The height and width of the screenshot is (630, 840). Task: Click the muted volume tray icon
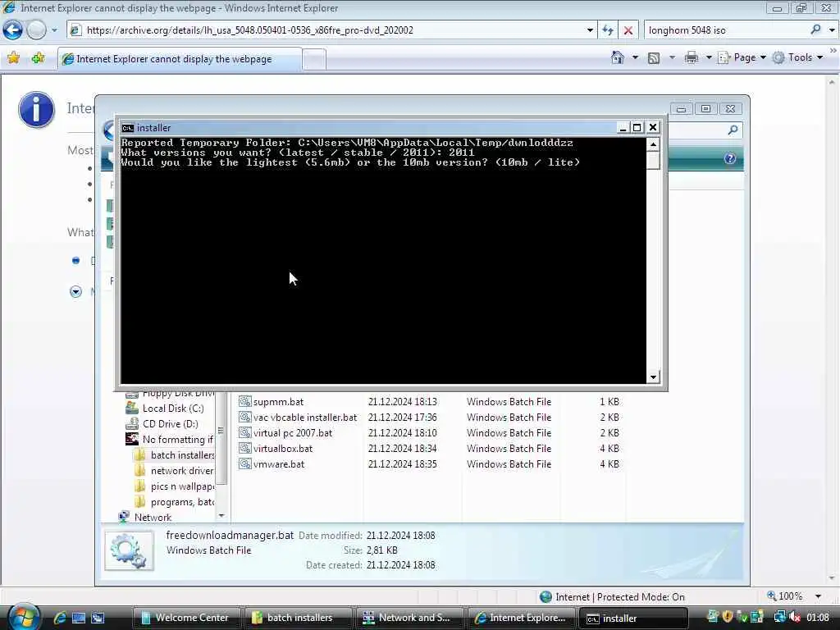coord(794,617)
